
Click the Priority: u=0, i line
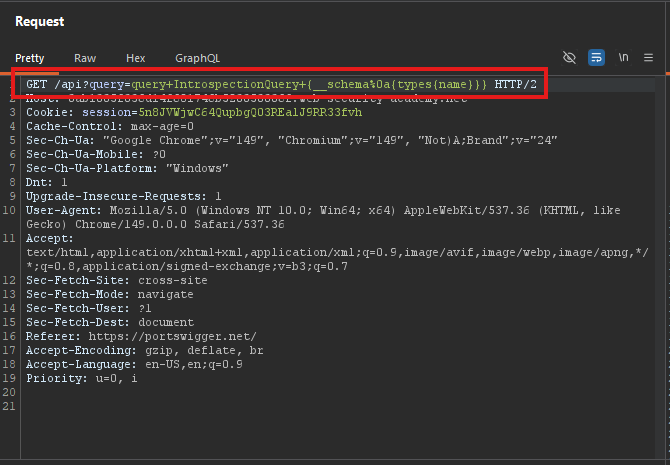click(82, 378)
